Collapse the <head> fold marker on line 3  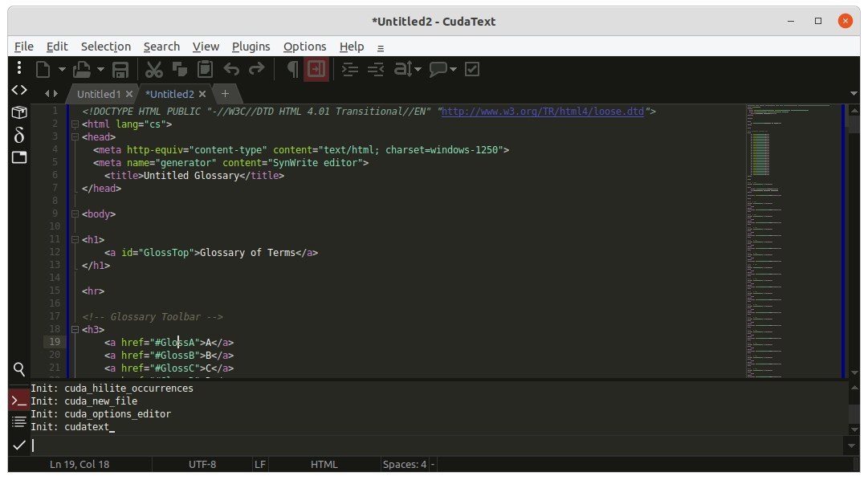75,136
